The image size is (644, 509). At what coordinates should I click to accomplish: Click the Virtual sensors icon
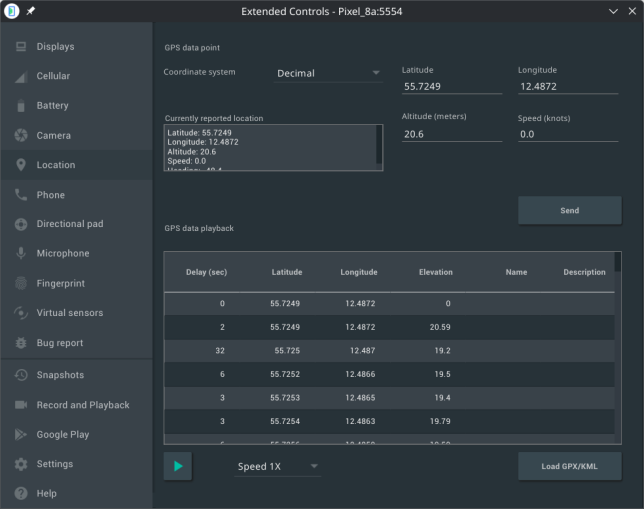coord(21,313)
